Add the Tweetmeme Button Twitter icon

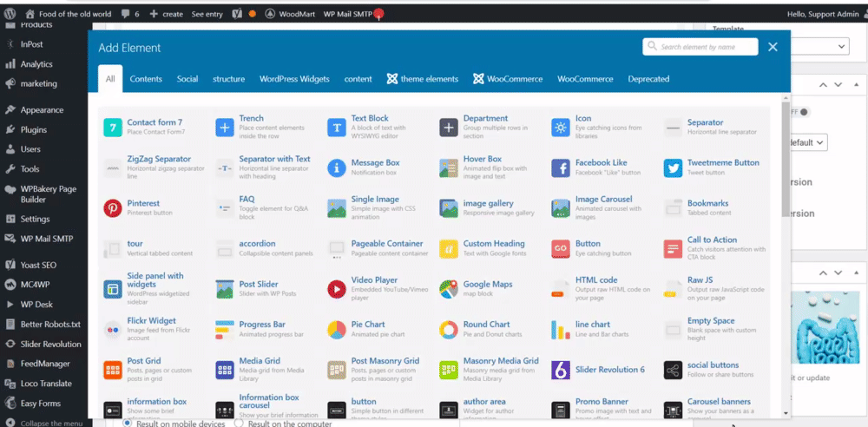[673, 168]
